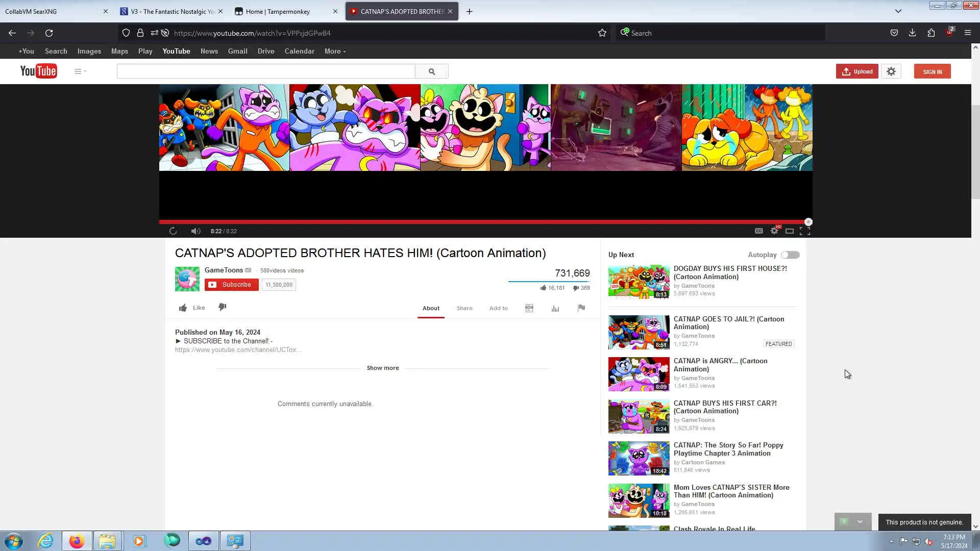Click the dislike thumbs-down icon
Screen dimensions: 980x551
coord(222,307)
